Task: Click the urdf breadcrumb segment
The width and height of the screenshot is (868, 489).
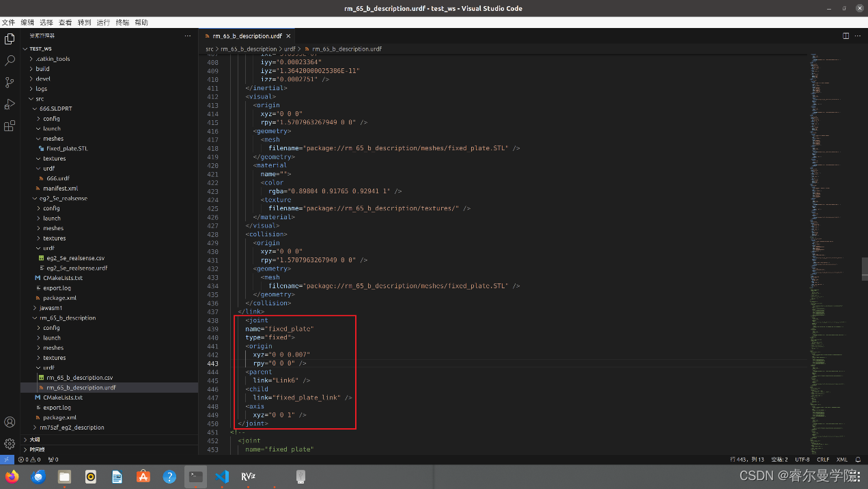Action: (290, 49)
